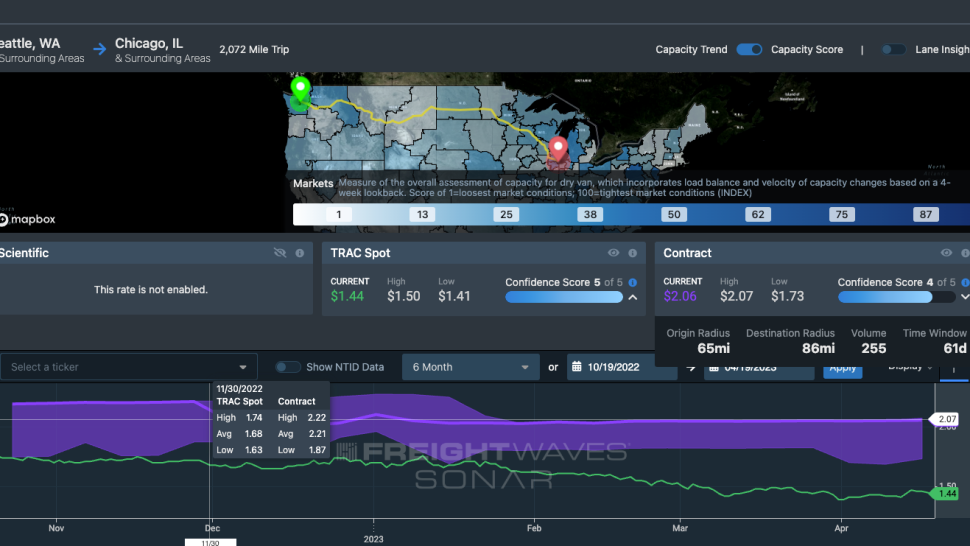Open the 6 Month range dropdown
This screenshot has height=546, width=970.
coord(471,367)
